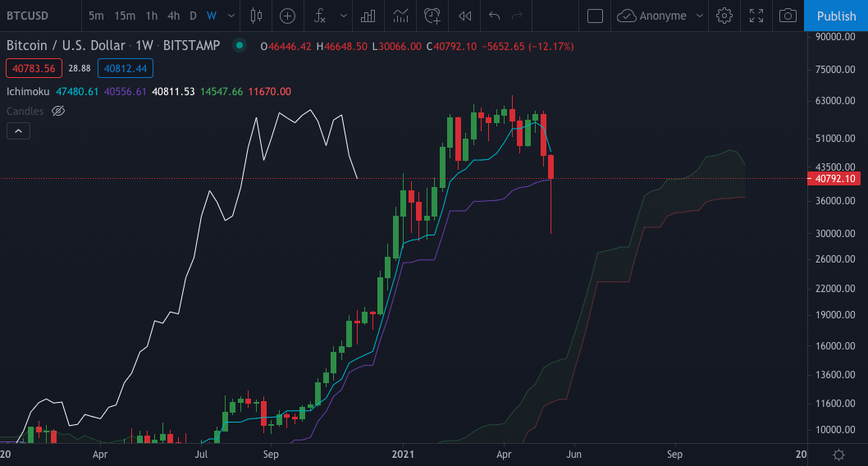Viewport: 868px width, 466px height.
Task: Switch to 15m interval
Action: pyautogui.click(x=125, y=16)
